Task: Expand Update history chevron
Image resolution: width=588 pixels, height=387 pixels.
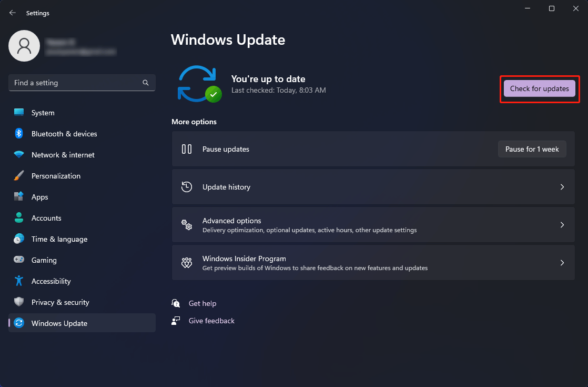Action: pyautogui.click(x=562, y=187)
